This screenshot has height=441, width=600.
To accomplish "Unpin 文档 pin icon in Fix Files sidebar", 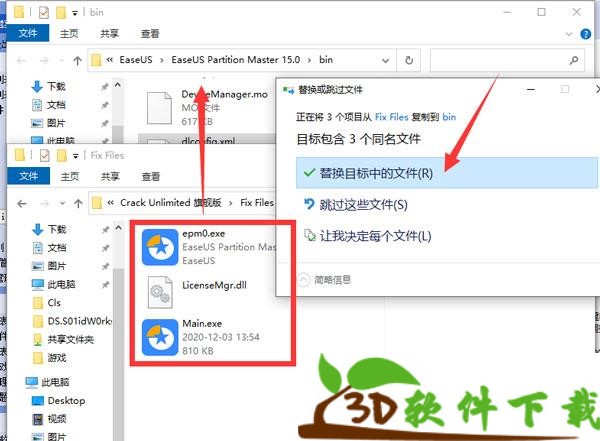I will pos(105,248).
